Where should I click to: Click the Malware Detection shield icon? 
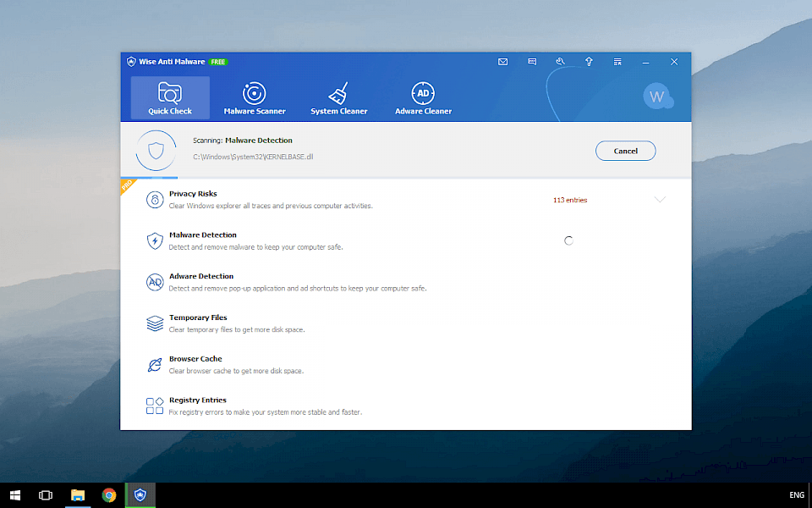pos(155,241)
